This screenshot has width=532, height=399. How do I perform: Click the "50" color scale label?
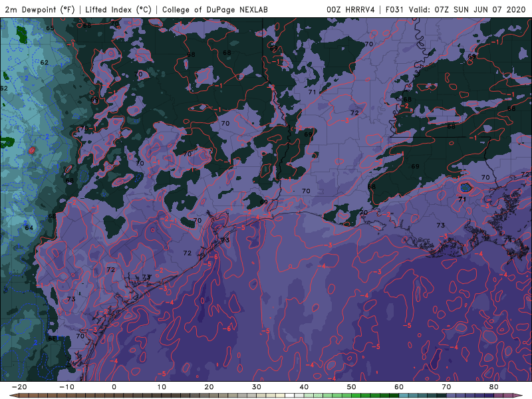click(x=352, y=387)
